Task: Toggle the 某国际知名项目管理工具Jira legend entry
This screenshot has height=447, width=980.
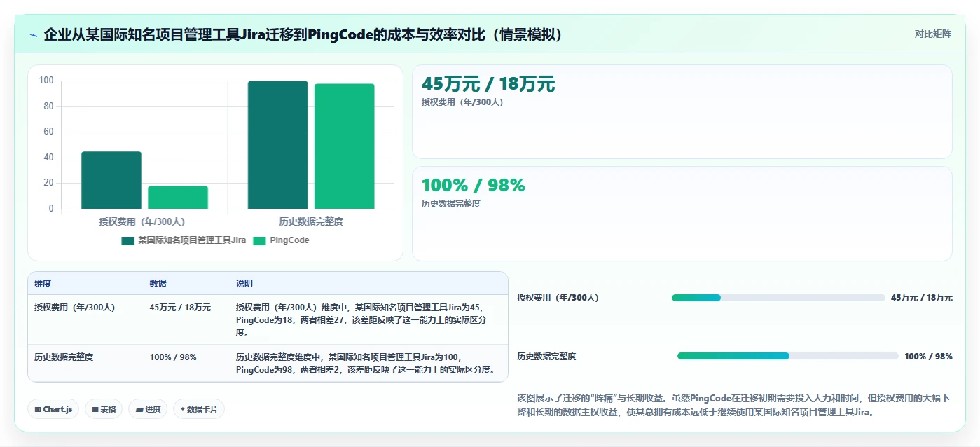Action: pos(184,240)
